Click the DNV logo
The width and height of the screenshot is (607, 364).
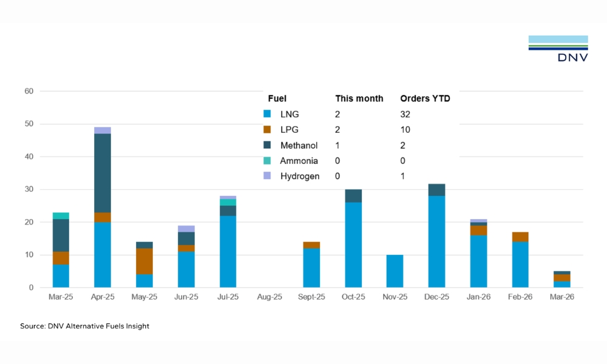coord(558,48)
